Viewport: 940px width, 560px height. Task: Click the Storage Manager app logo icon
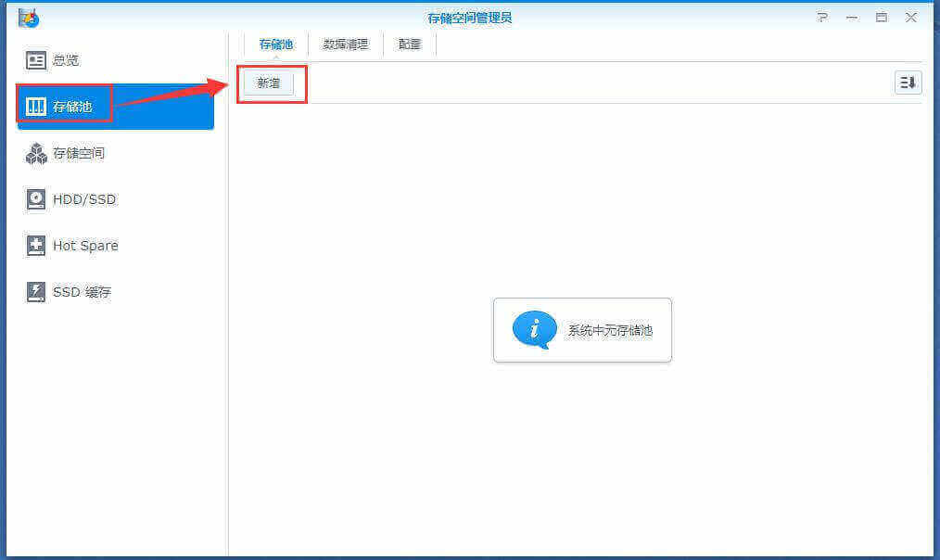(29, 18)
